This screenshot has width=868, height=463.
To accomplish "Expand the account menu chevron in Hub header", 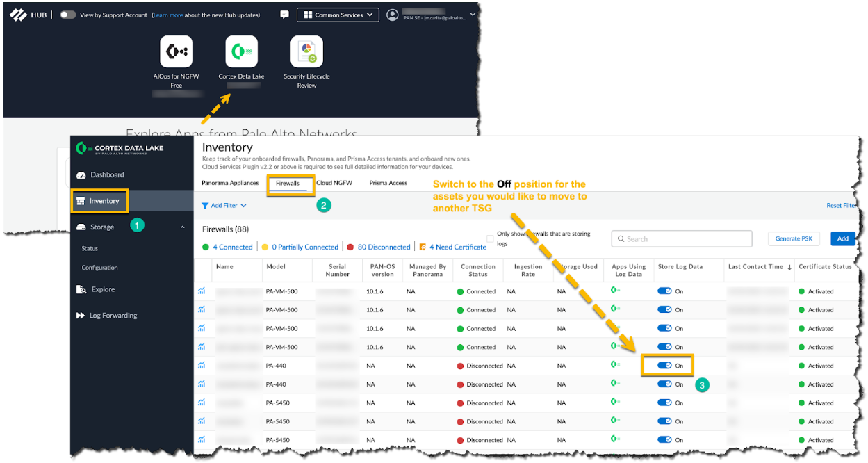I will pos(473,14).
